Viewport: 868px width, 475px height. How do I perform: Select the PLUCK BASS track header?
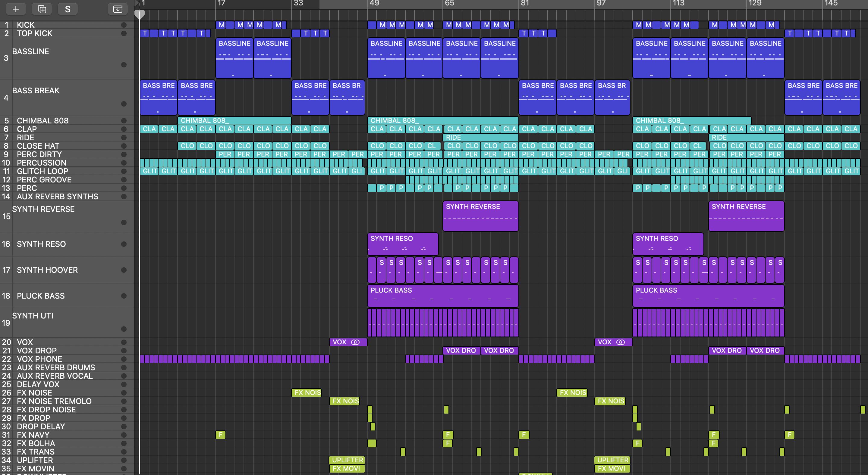coord(40,296)
